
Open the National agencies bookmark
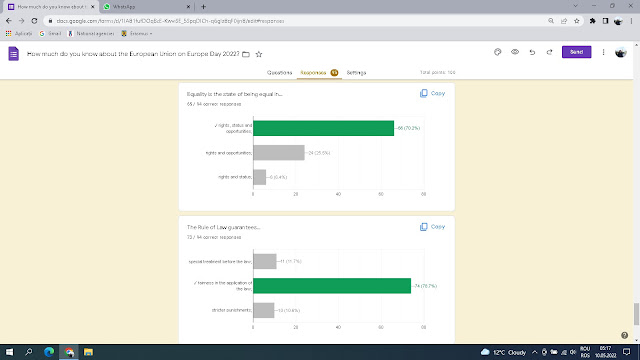click(91, 33)
